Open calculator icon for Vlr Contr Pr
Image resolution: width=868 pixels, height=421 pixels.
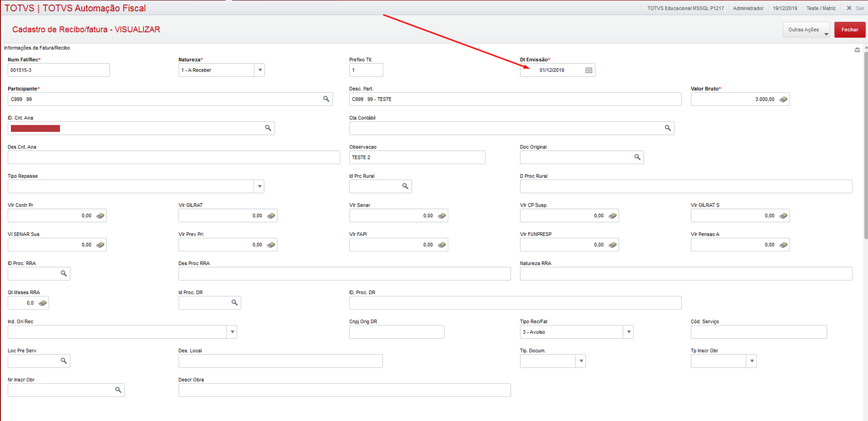(x=100, y=216)
